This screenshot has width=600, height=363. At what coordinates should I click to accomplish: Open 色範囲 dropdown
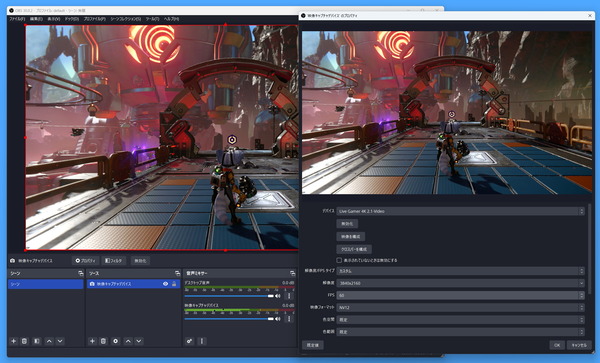coord(460,332)
